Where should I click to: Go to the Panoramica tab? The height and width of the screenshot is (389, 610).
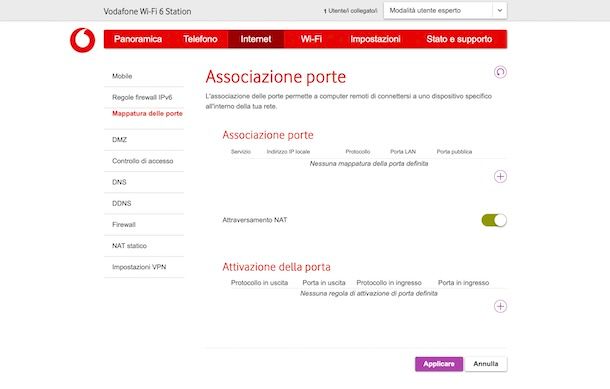[138, 39]
